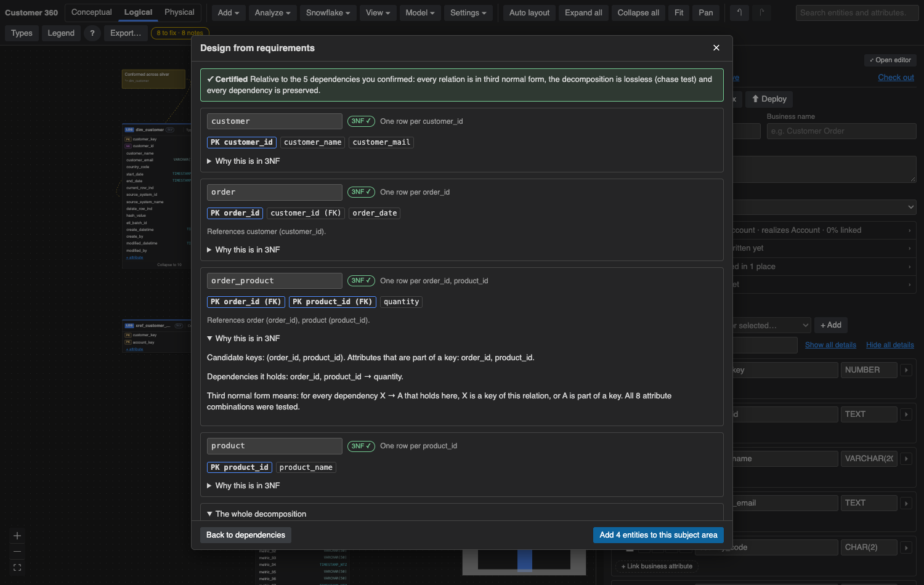Open the View dropdown menu

378,13
